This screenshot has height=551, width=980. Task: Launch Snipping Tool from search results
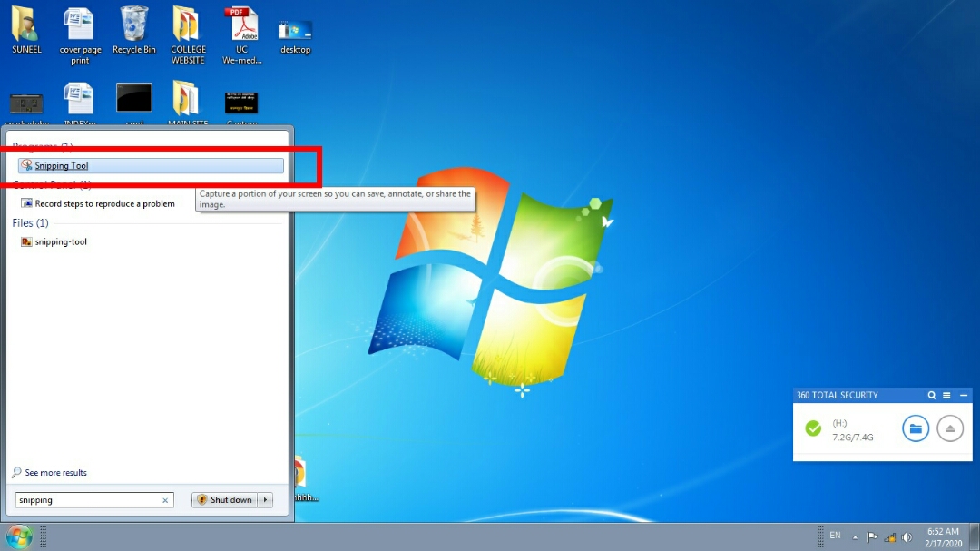click(x=152, y=166)
